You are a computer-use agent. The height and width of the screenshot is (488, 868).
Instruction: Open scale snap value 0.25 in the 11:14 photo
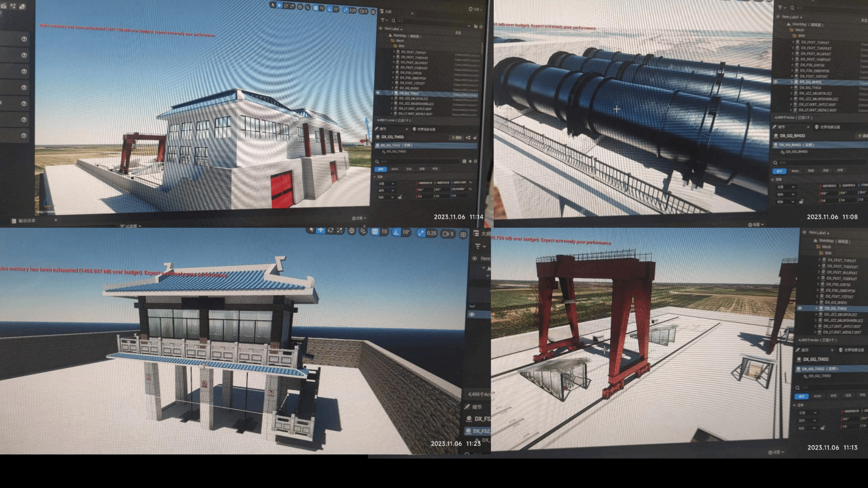[353, 11]
